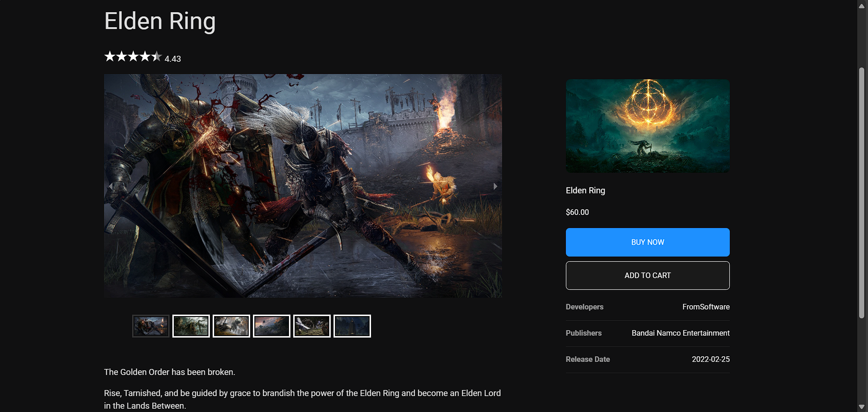The height and width of the screenshot is (412, 868).
Task: Click the scrollbar up arrow
Action: click(x=861, y=6)
